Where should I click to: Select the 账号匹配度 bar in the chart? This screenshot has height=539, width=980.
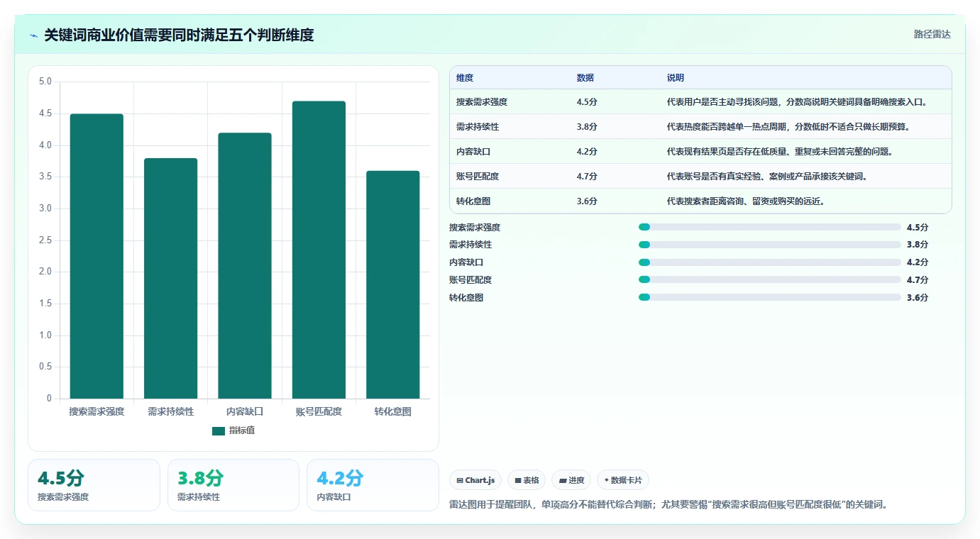coord(319,250)
